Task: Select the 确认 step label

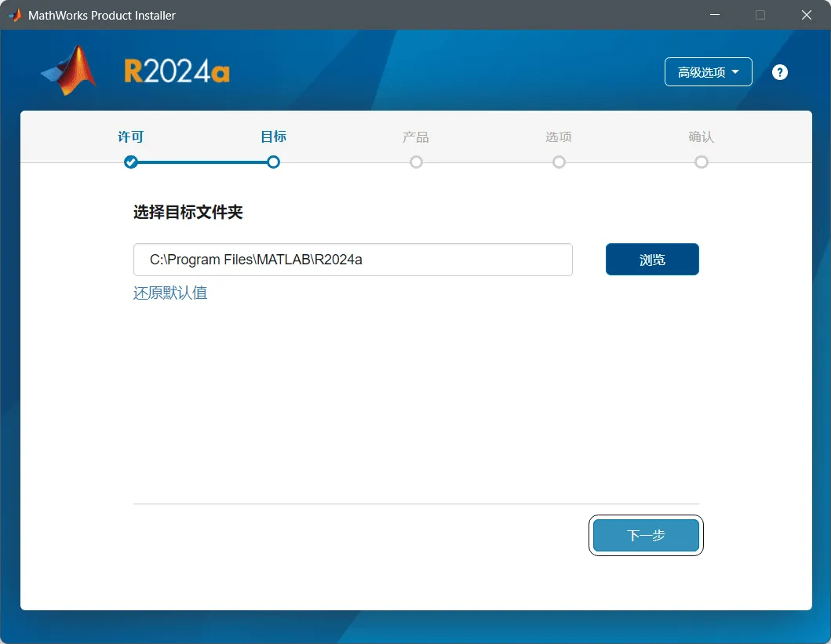Action: coord(702,137)
